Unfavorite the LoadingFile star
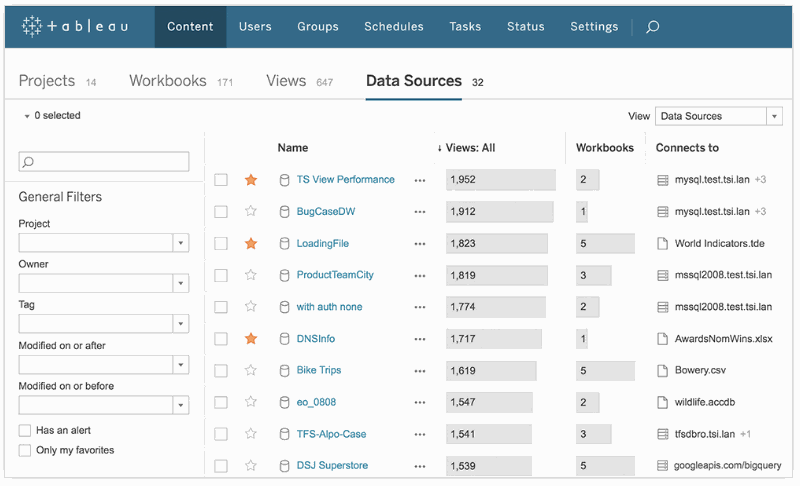800x486 pixels. click(x=251, y=243)
